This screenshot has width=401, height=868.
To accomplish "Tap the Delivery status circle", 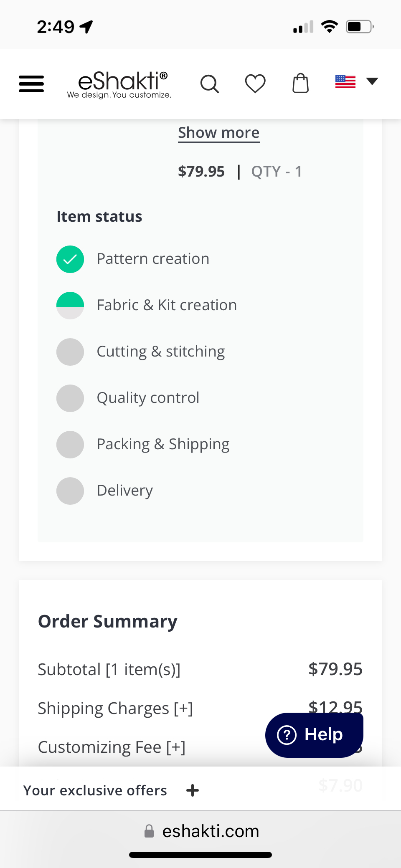I will point(70,491).
